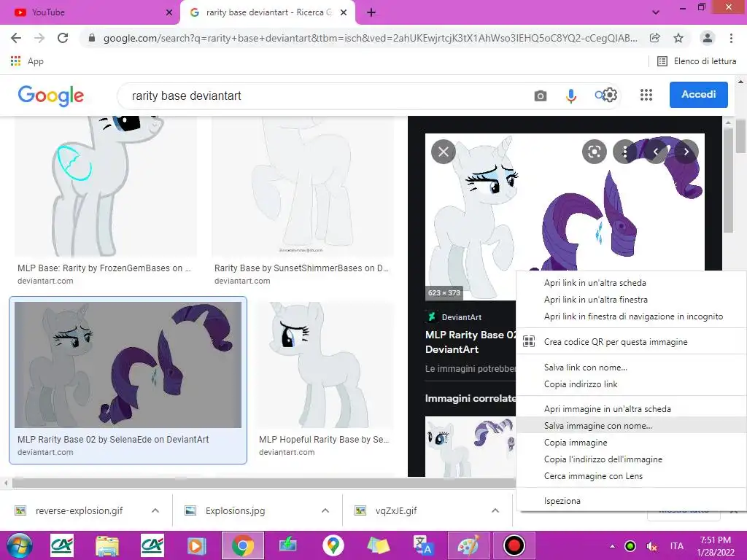The width and height of the screenshot is (747, 560).
Task: Expand options for reverse-explosion.gif download
Action: coord(155,510)
